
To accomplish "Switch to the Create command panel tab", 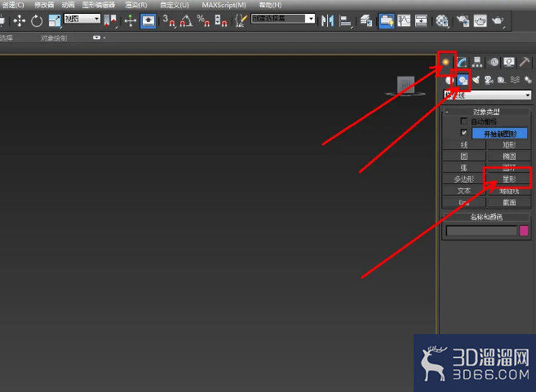I will click(445, 62).
